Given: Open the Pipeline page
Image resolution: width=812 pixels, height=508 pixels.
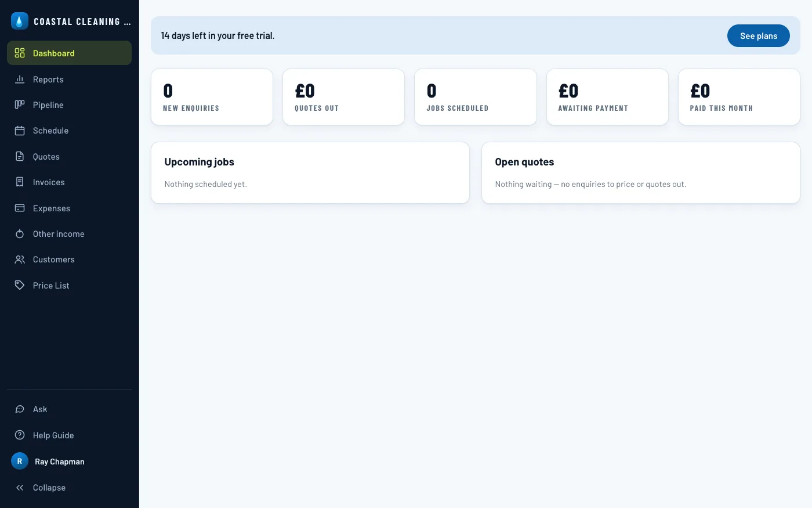Looking at the screenshot, I should click(x=70, y=105).
